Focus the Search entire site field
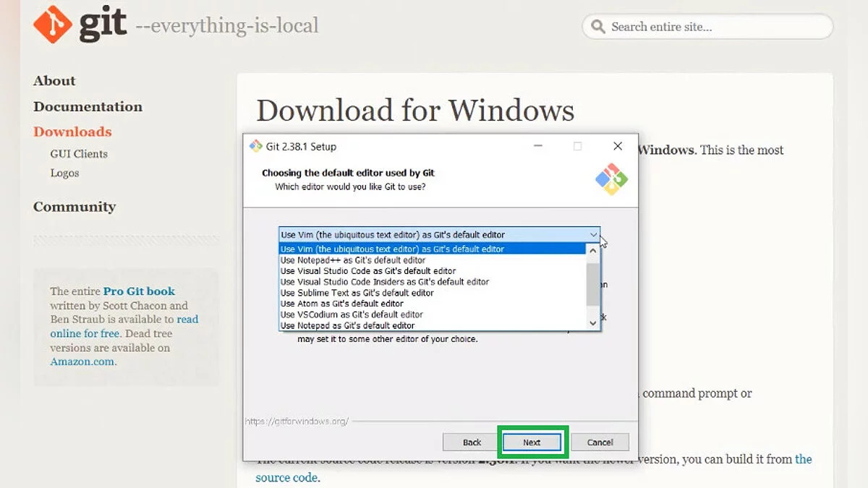 [707, 27]
